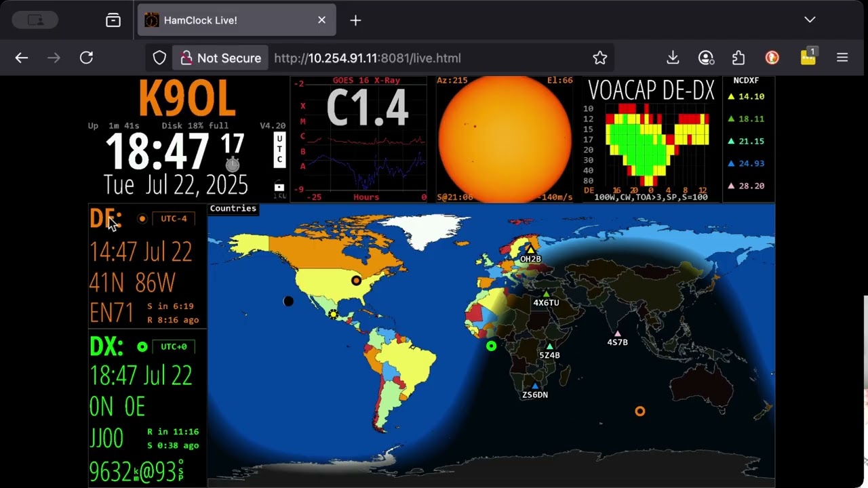This screenshot has width=868, height=488.
Task: Open the browser downloads panel
Action: 673,58
